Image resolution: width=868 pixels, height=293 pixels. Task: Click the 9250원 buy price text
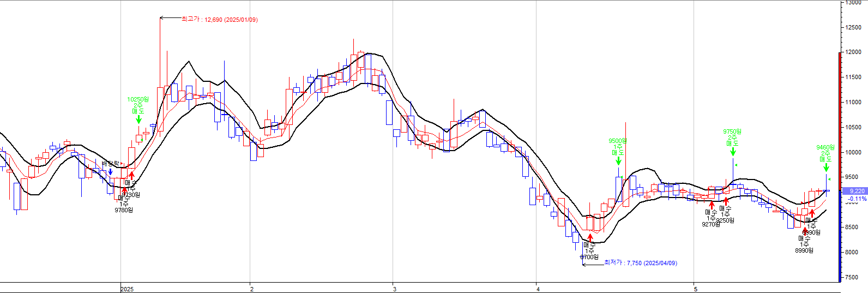tap(725, 220)
